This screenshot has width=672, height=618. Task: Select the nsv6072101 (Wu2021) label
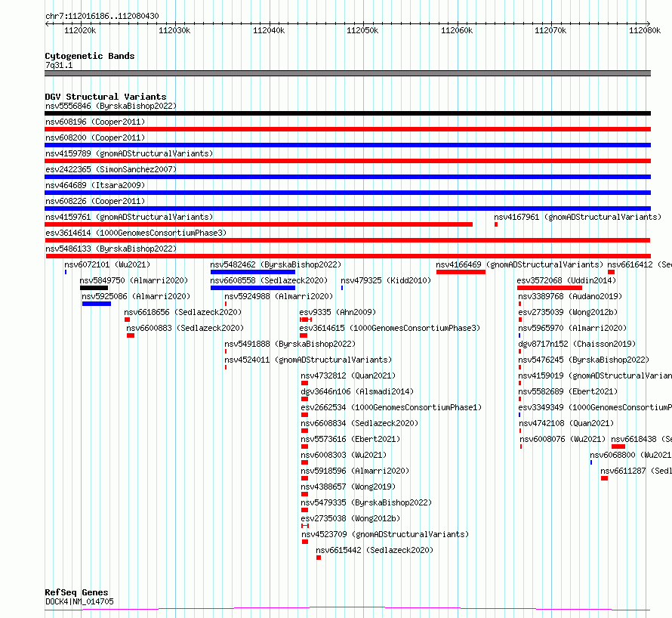(107, 264)
